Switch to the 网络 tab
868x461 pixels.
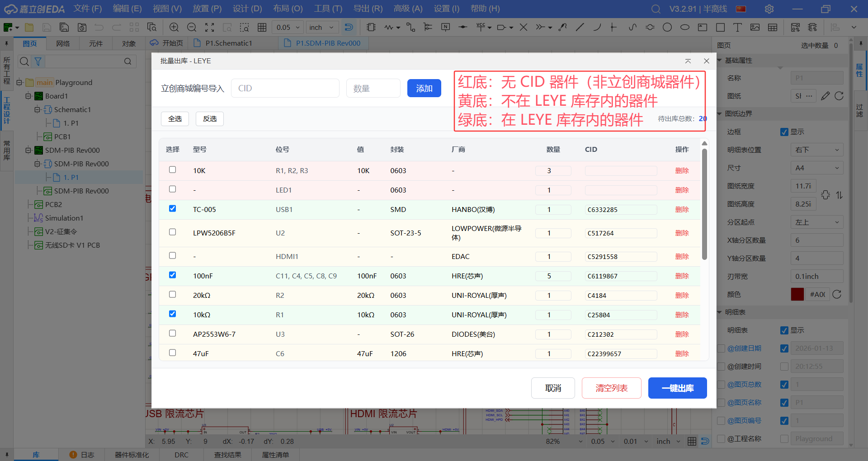63,43
